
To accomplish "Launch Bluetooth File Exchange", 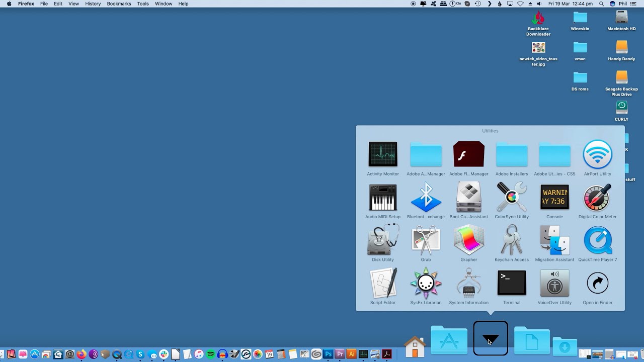I will coord(426,197).
